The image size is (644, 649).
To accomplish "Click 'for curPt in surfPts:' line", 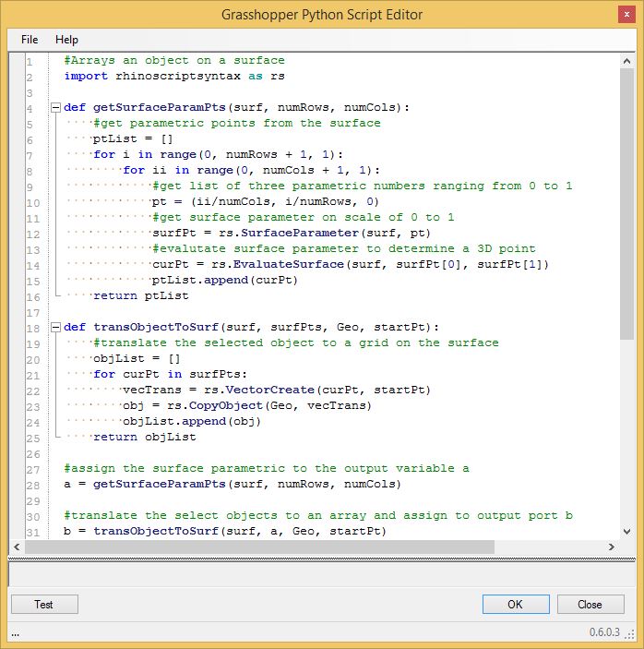I will point(170,375).
